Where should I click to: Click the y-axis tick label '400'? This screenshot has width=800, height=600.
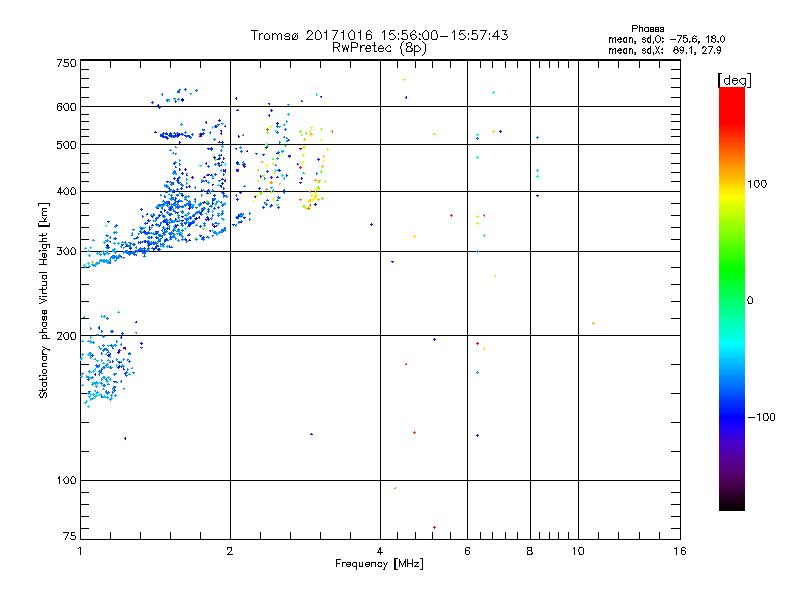click(66, 192)
